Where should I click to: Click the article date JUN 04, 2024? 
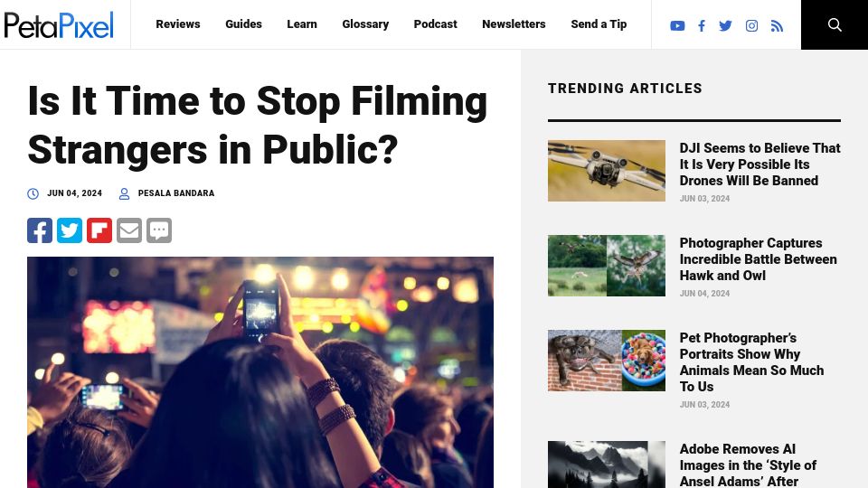[75, 193]
